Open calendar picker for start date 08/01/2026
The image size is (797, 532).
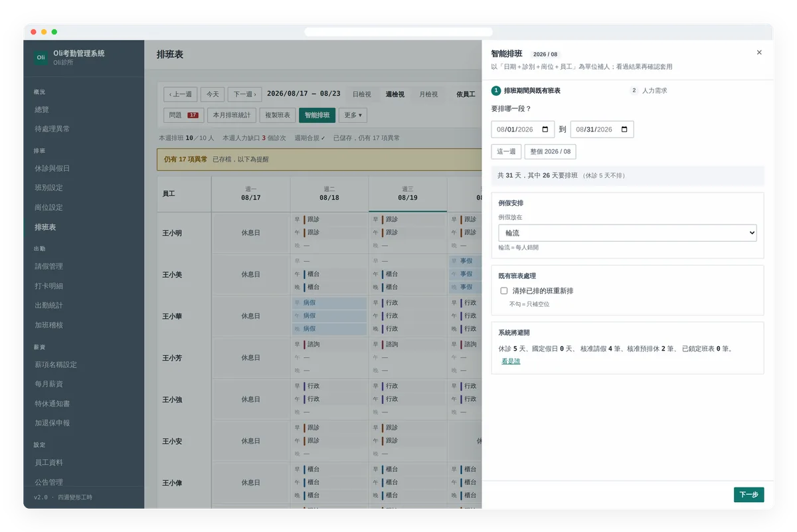click(x=545, y=130)
